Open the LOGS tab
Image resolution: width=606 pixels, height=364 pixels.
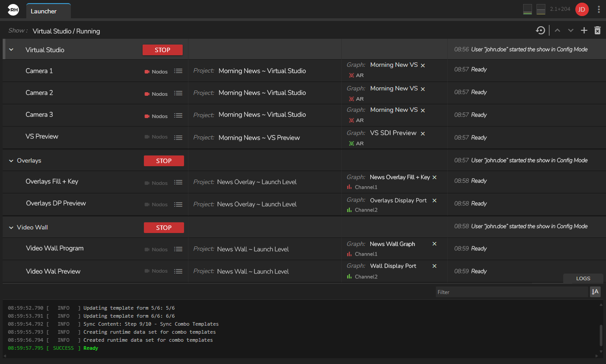[x=583, y=278]
